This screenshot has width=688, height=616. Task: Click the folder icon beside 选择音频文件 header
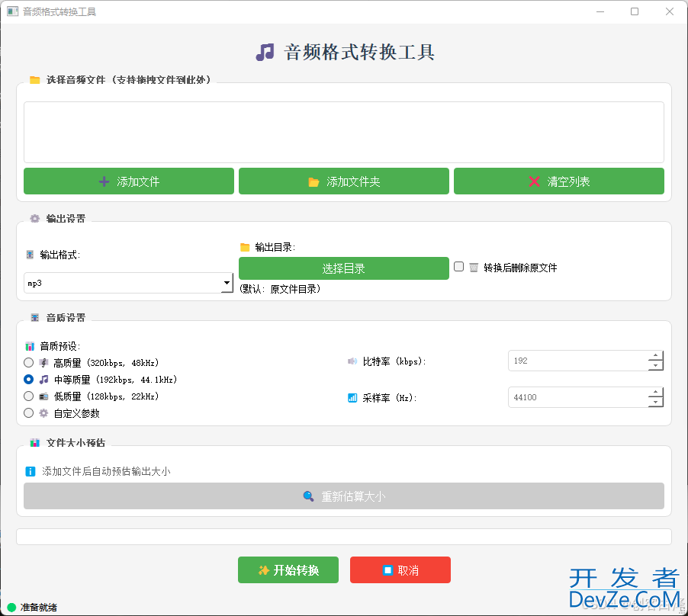point(34,80)
